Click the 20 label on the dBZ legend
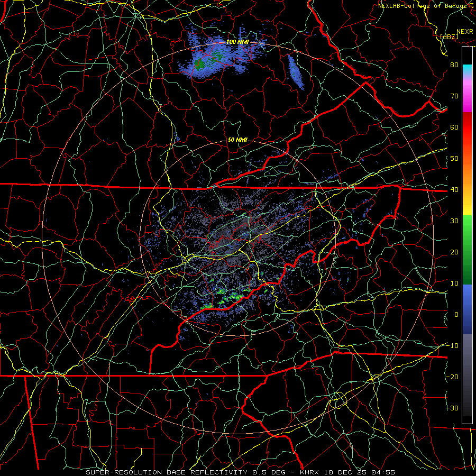 [454, 252]
